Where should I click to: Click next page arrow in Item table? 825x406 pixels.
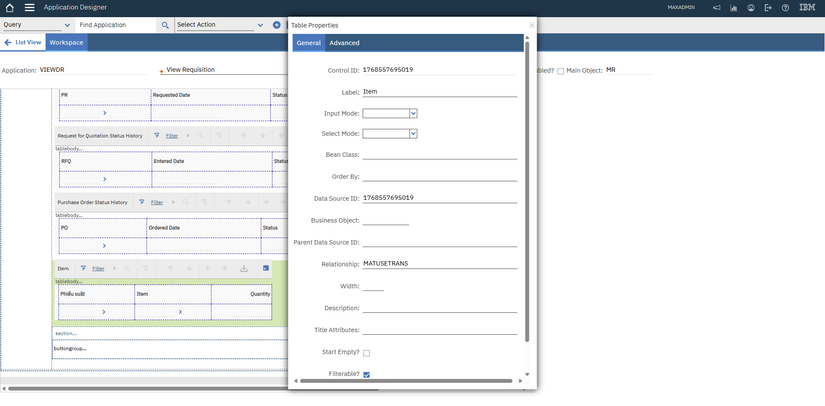tap(224, 268)
